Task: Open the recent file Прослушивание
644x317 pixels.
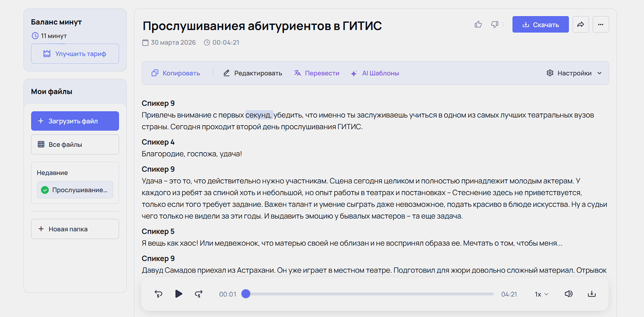Action: point(75,190)
